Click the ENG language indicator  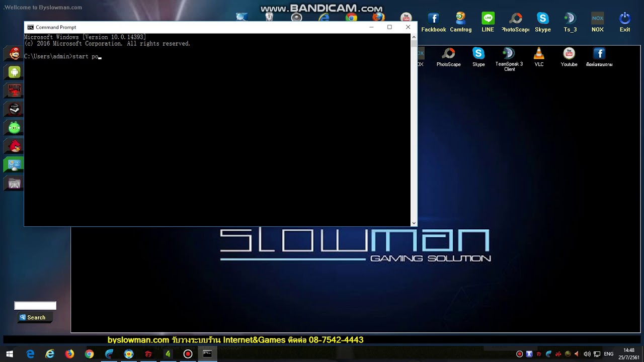(609, 354)
